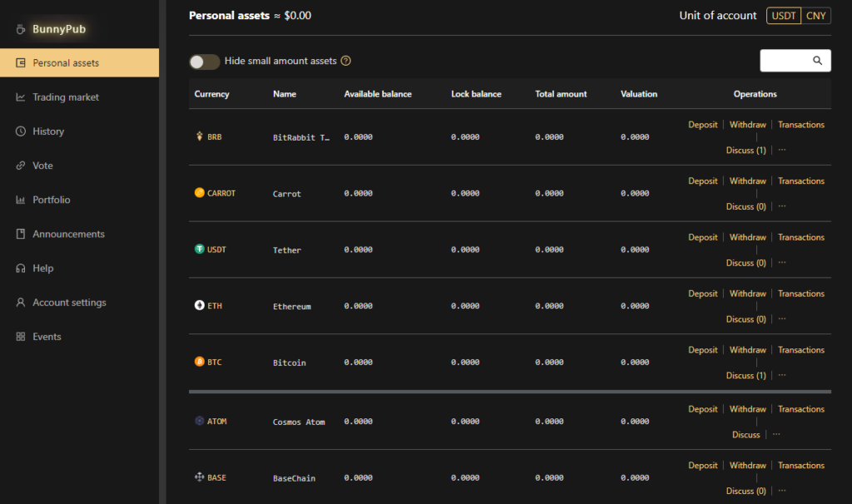
Task: Open more options for BRB row
Action: pyautogui.click(x=782, y=150)
